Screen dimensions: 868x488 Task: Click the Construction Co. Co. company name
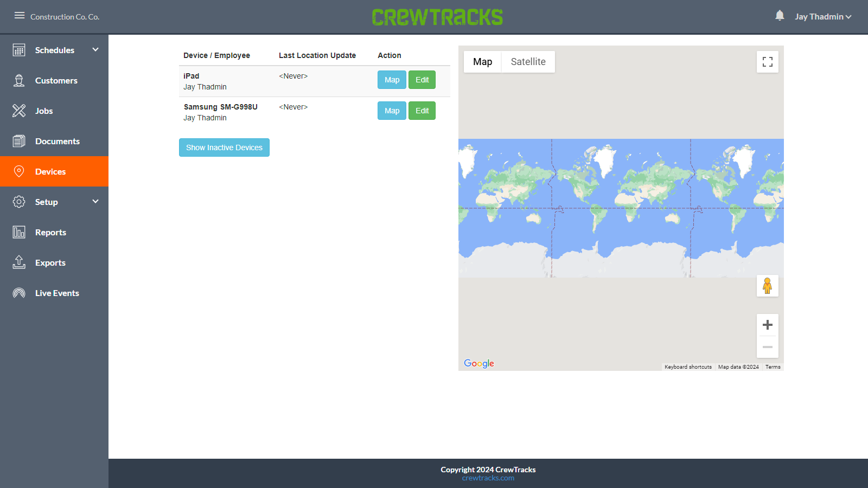point(65,17)
